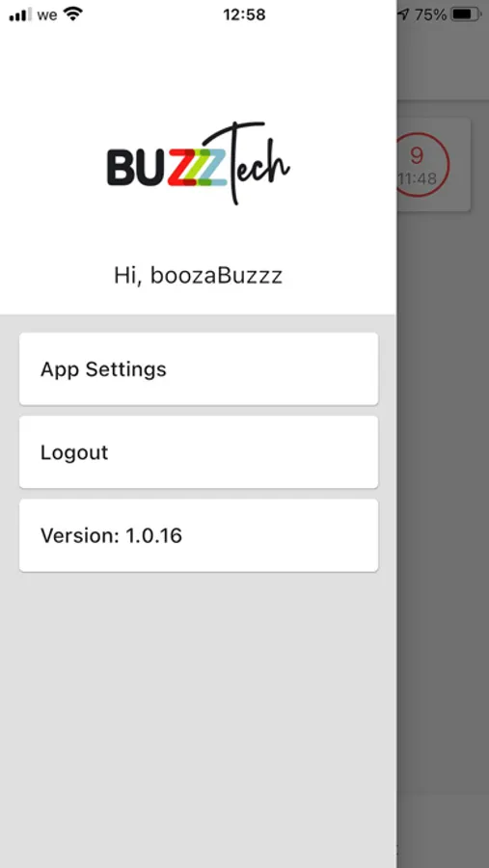Tap the 12:58 clock in status bar
This screenshot has height=868, width=489.
[244, 14]
